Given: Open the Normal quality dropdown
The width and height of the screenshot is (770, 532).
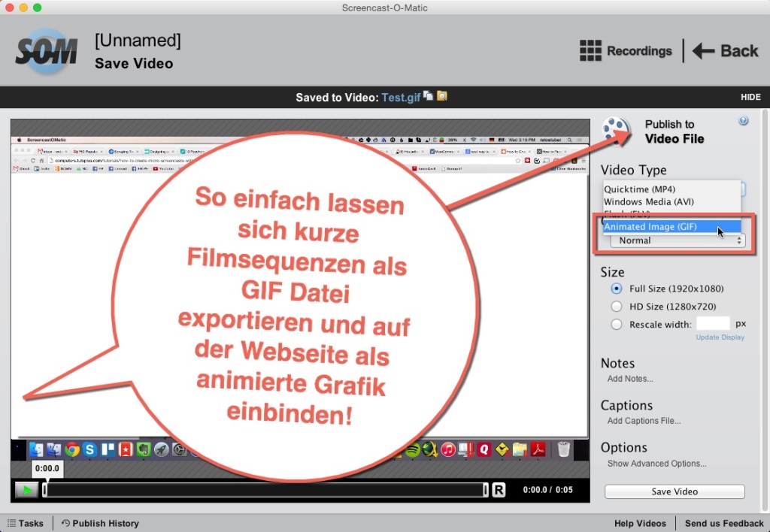Looking at the screenshot, I should point(678,240).
